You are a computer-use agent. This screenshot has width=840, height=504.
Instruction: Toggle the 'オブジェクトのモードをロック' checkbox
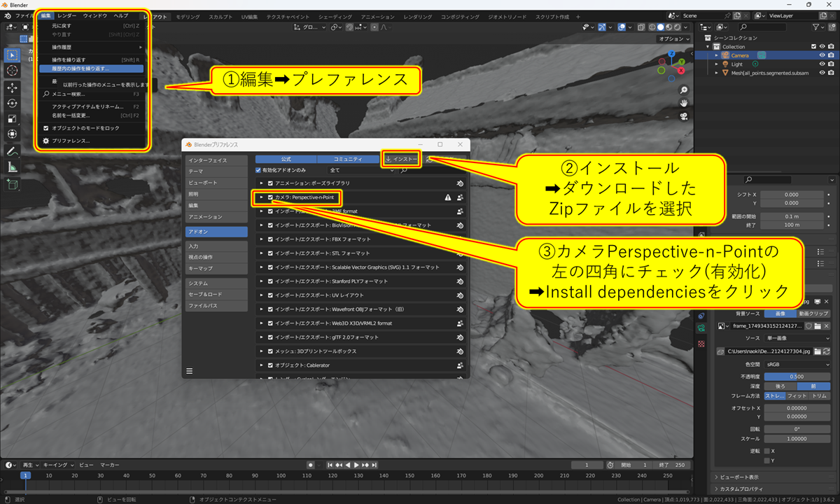point(46,128)
